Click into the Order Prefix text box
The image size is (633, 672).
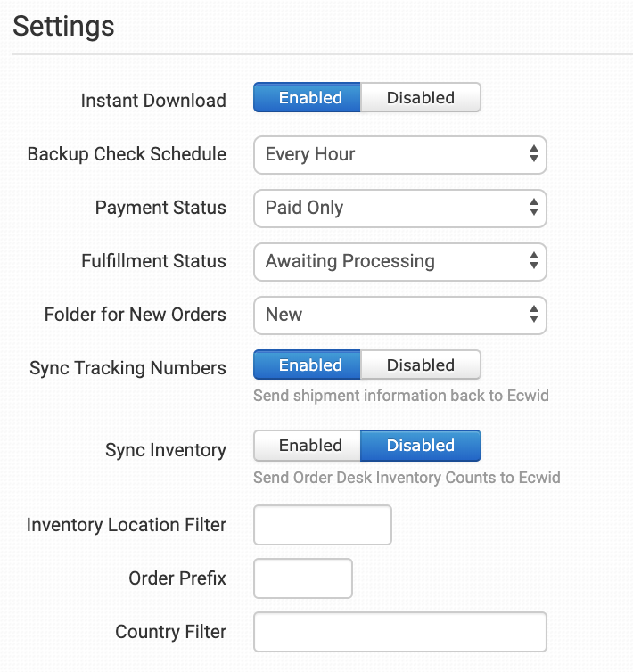pos(303,578)
